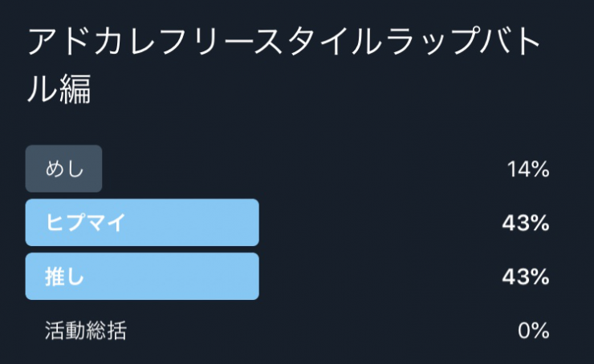Click the 0% result for 活動総括

coord(533,330)
